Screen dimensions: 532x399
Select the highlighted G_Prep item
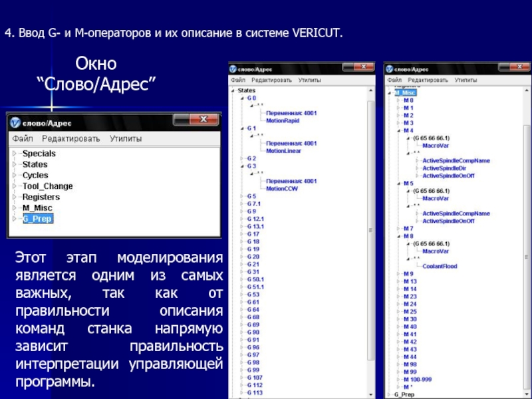point(37,219)
